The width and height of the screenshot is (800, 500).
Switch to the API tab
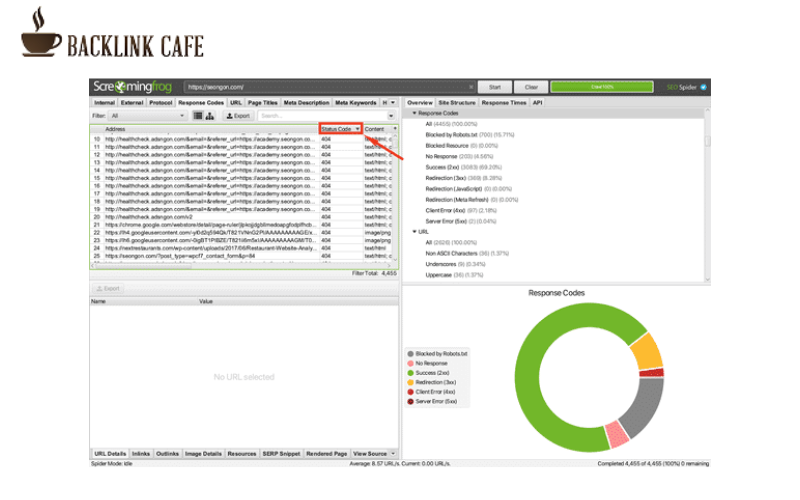537,103
